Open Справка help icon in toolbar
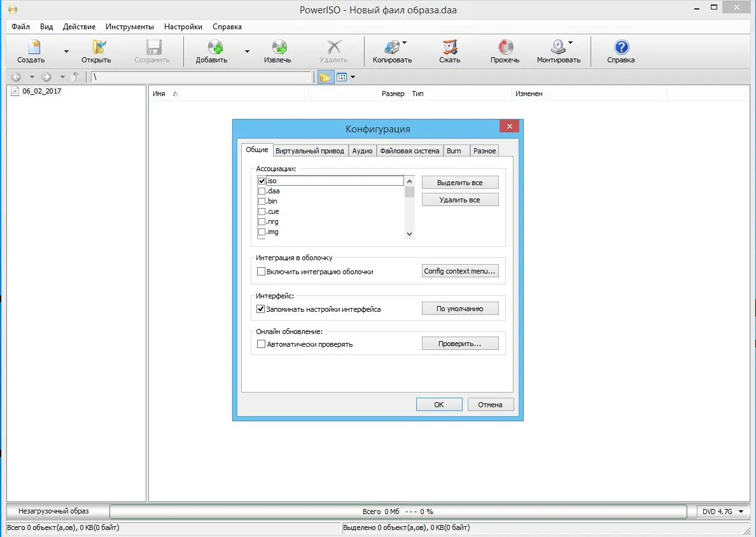This screenshot has height=537, width=756. pyautogui.click(x=621, y=47)
